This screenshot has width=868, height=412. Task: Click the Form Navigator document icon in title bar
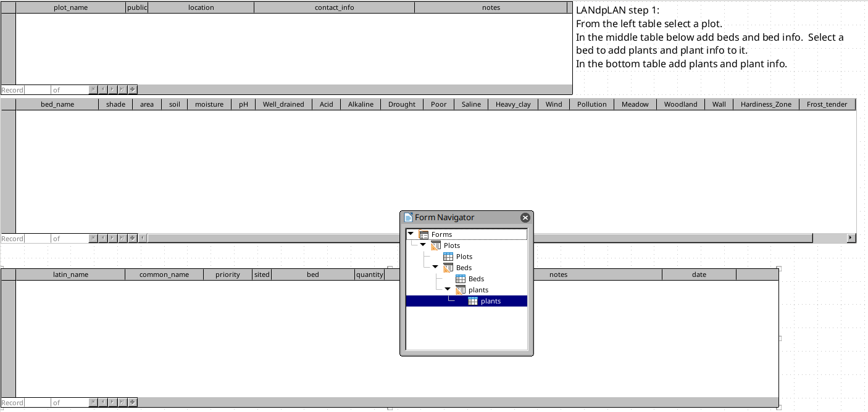click(x=408, y=217)
